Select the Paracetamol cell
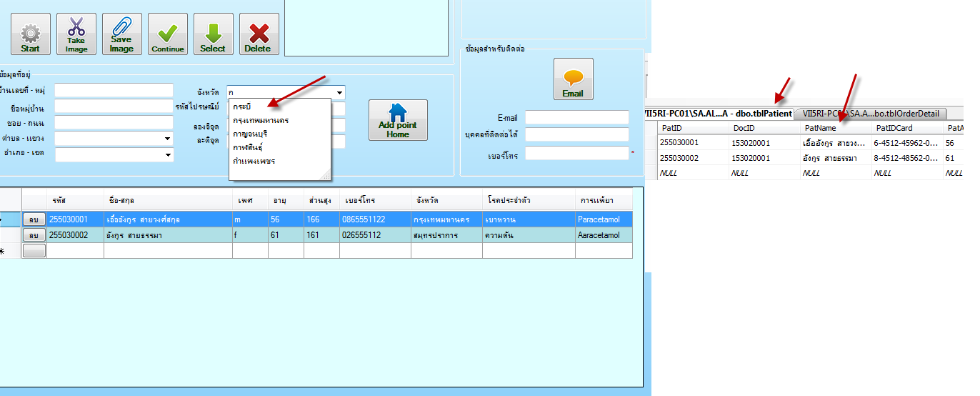Viewport: 980px width, 396px height. point(604,219)
